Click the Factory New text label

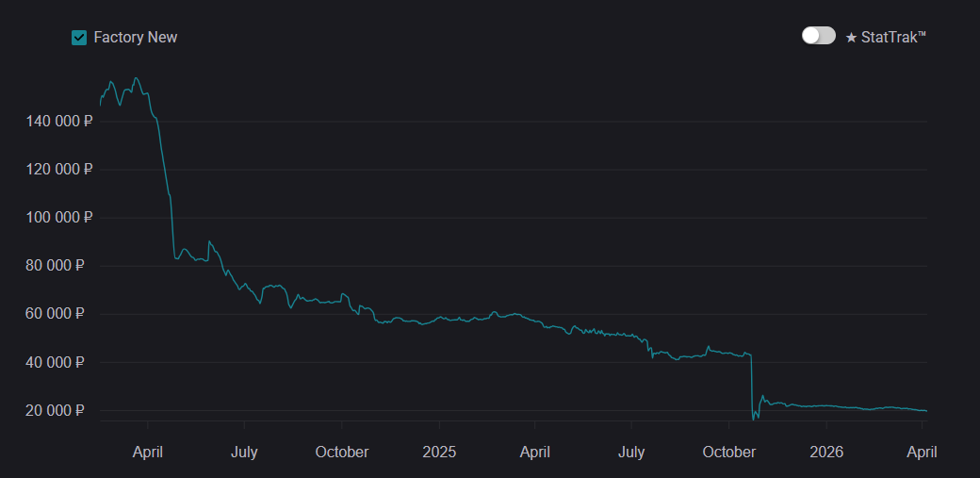point(136,38)
